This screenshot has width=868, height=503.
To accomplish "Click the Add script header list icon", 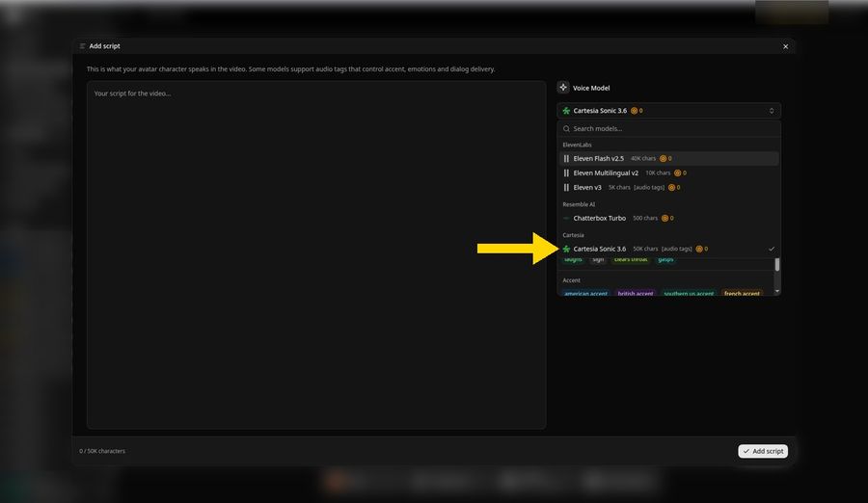I will pos(83,46).
